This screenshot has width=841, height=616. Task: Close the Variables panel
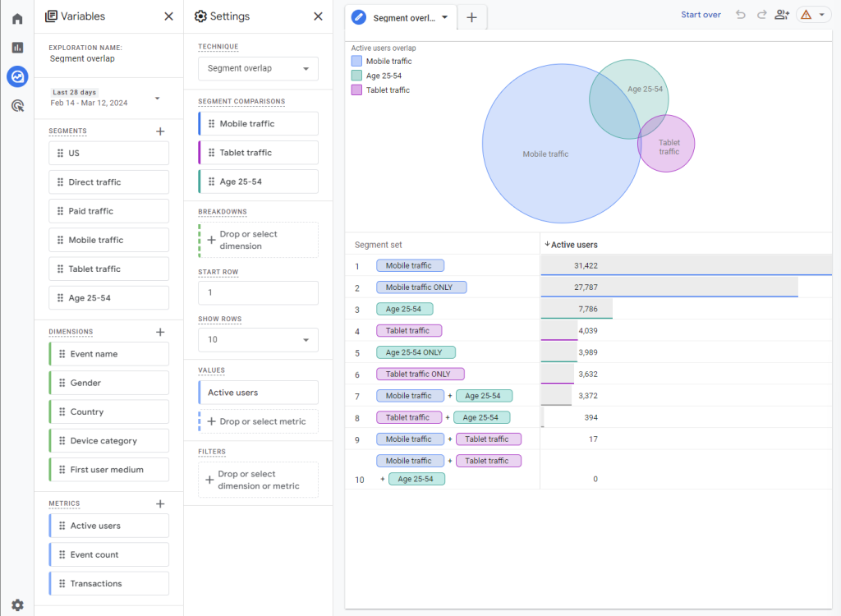[x=168, y=16]
